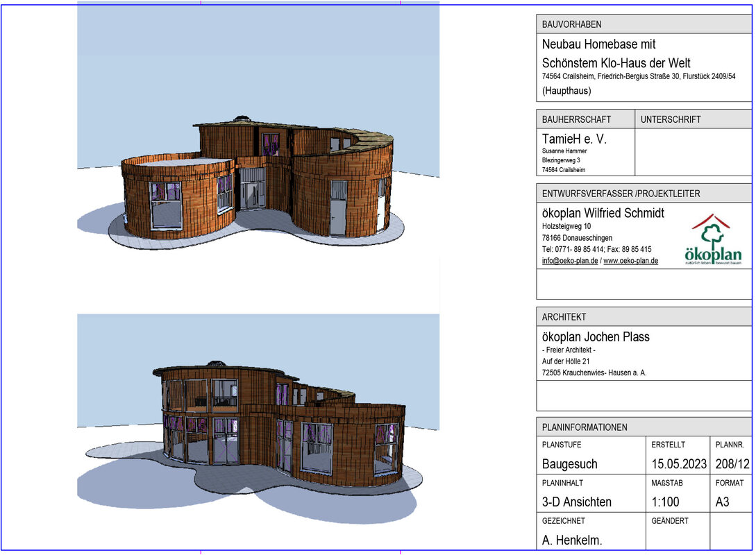Click the creation date 15.05.2023

(x=678, y=463)
